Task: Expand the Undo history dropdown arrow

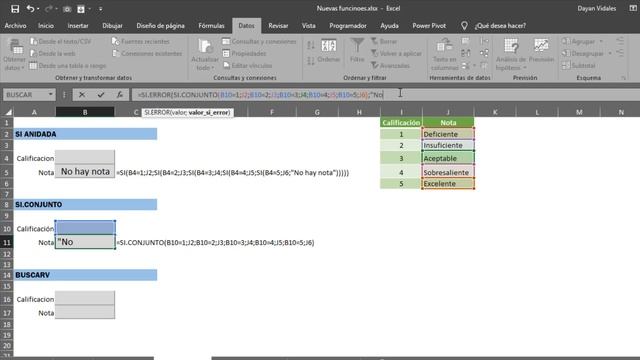Action: point(38,9)
